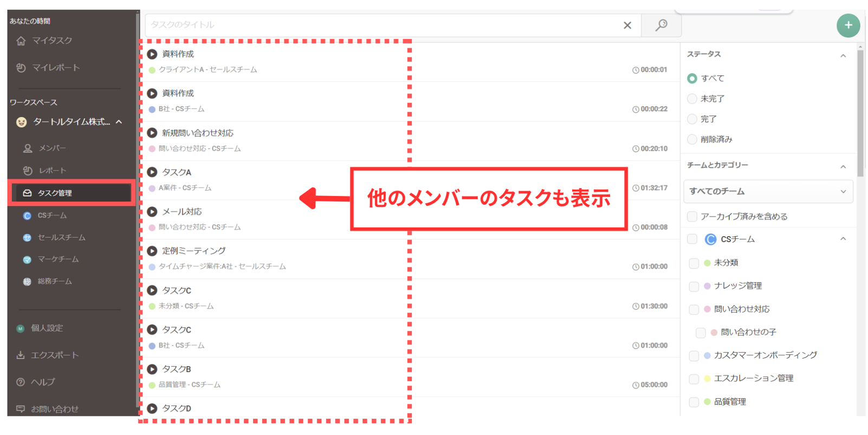Viewport: 868px width, 435px height.
Task: Open the エクスポート link
Action: (x=54, y=355)
